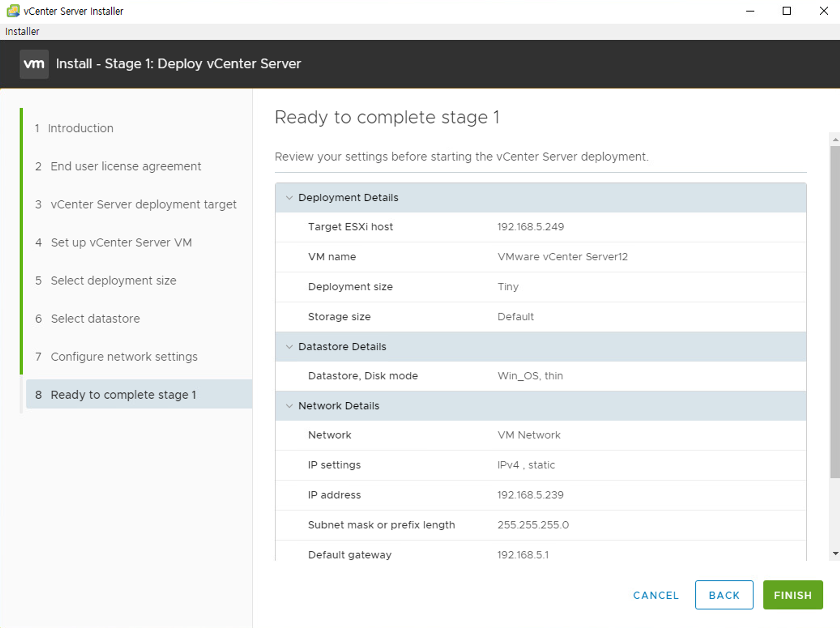This screenshot has height=628, width=840.
Task: Click the vCenter Server Installer title icon
Action: point(13,11)
